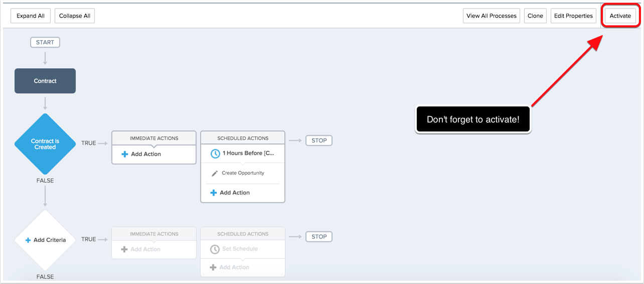Add an action under 1 Hours Before schedule

pos(235,193)
